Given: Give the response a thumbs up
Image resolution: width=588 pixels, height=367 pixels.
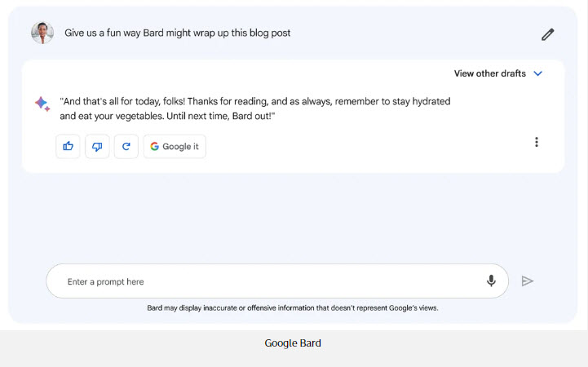Looking at the screenshot, I should click(68, 146).
